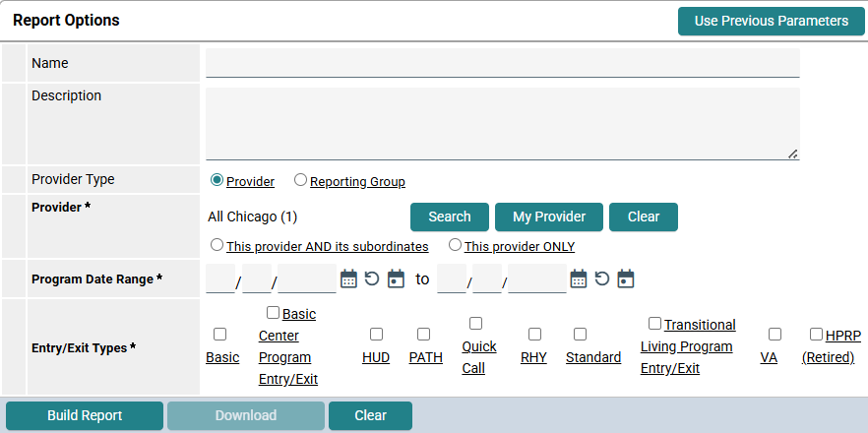Open the end date calendar picker
The width and height of the screenshot is (868, 433).
pos(579,278)
